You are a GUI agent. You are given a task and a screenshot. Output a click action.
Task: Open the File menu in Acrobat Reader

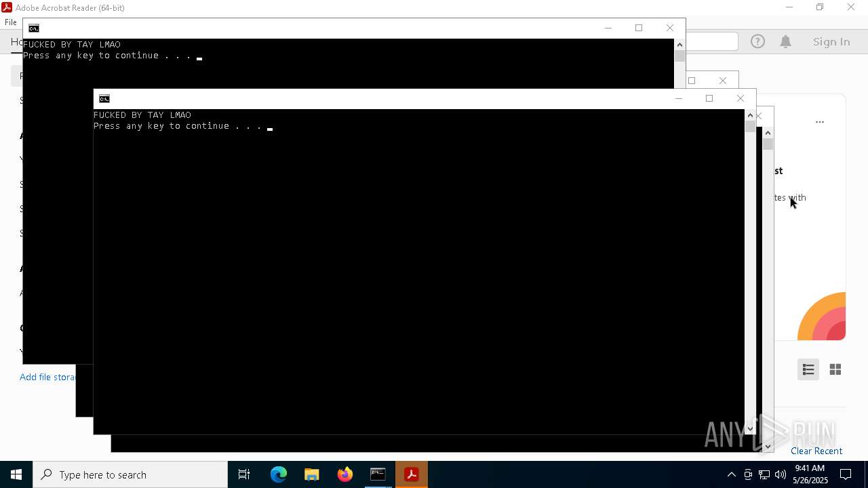[x=11, y=22]
